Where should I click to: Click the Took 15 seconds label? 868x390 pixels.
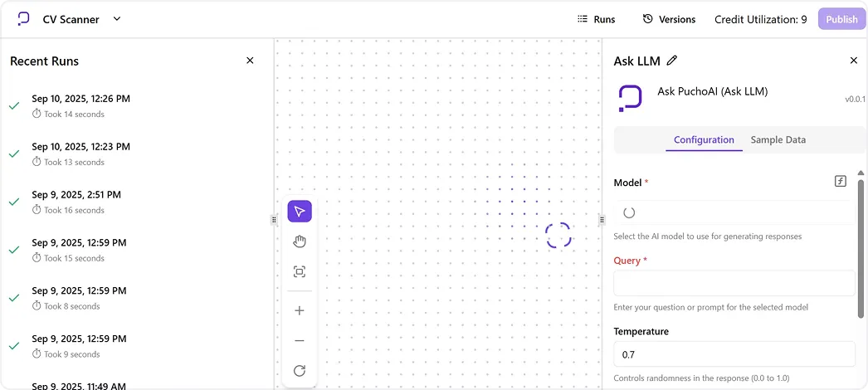click(74, 258)
